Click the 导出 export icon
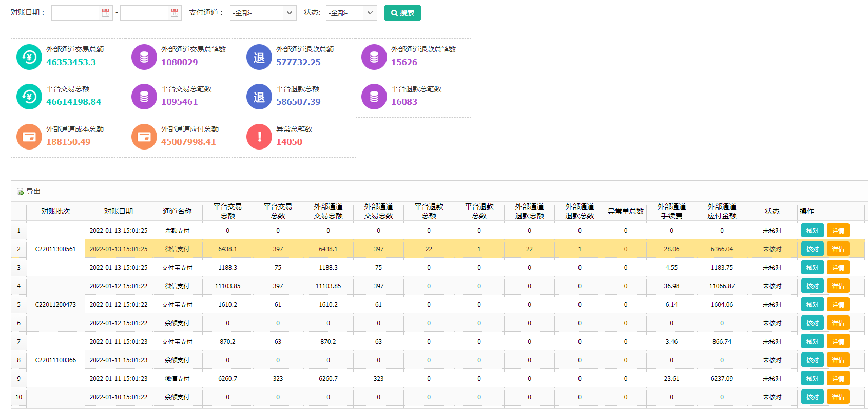 pyautogui.click(x=21, y=192)
